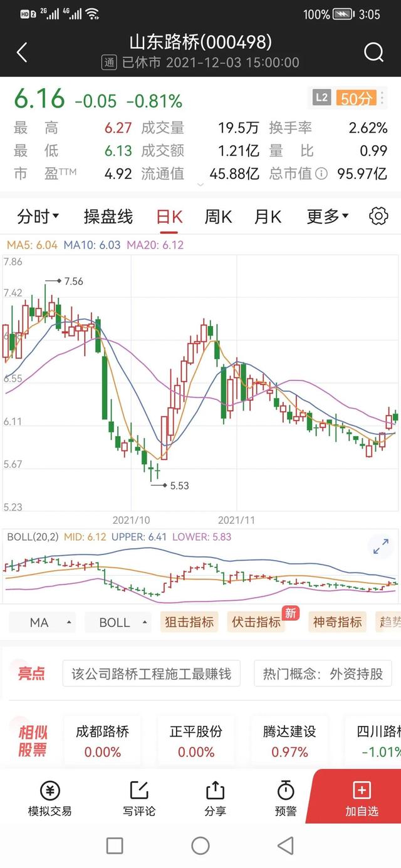This screenshot has width=401, height=868.
Task: Switch to 操盘线 tab
Action: [x=108, y=217]
